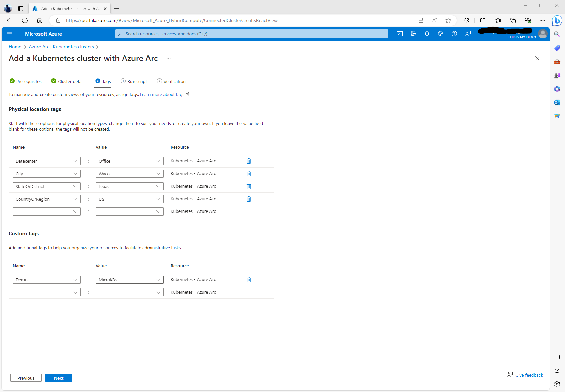Open the Help question mark icon
565x392 pixels.
point(454,34)
